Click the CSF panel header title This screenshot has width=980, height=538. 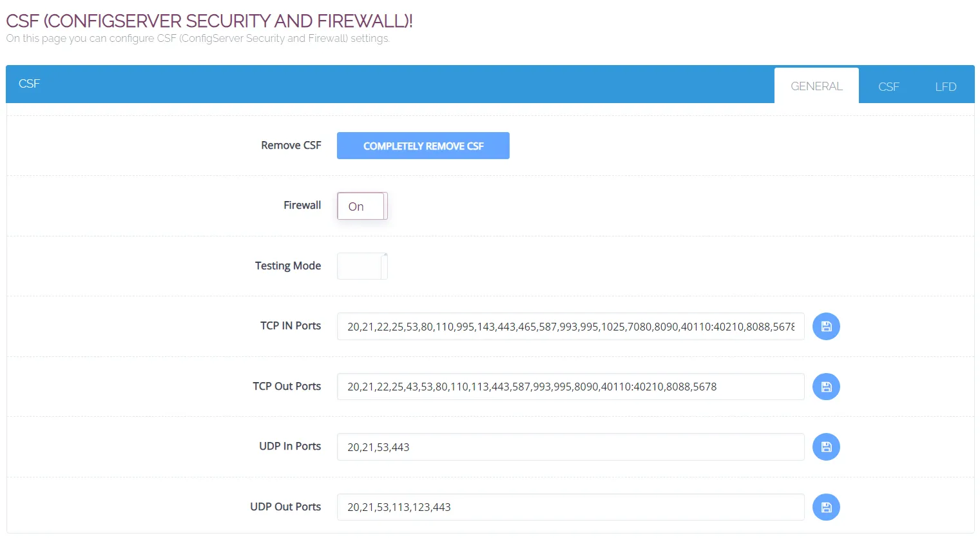[29, 84]
